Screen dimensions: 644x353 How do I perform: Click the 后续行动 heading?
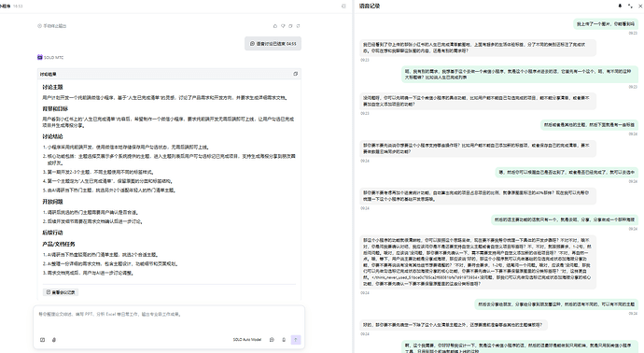pyautogui.click(x=52, y=233)
